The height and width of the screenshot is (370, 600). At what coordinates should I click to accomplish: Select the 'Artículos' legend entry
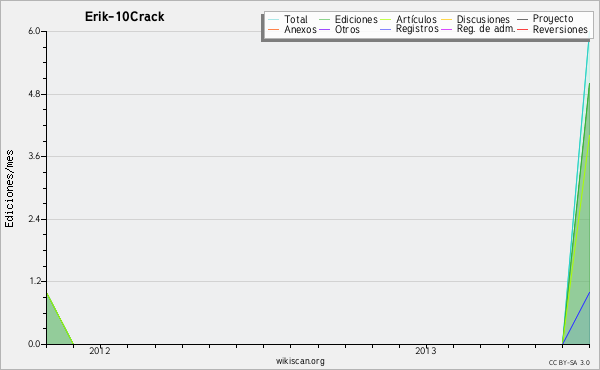(416, 19)
